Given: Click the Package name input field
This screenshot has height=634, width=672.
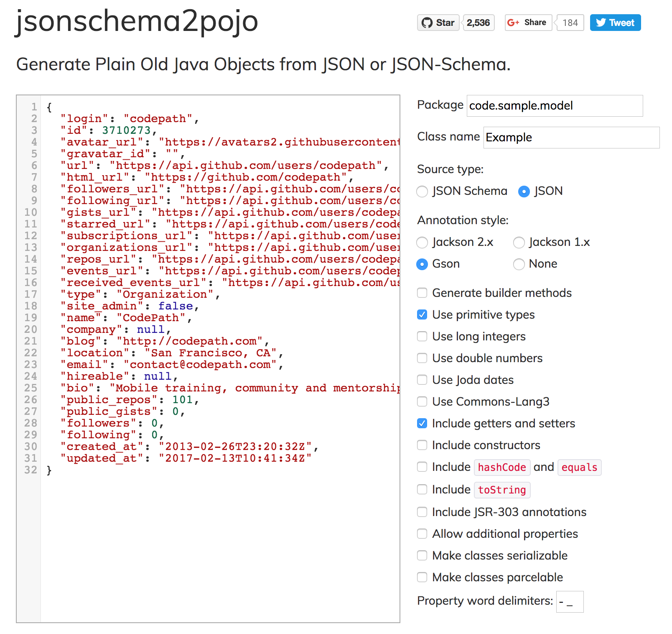Looking at the screenshot, I should 554,106.
